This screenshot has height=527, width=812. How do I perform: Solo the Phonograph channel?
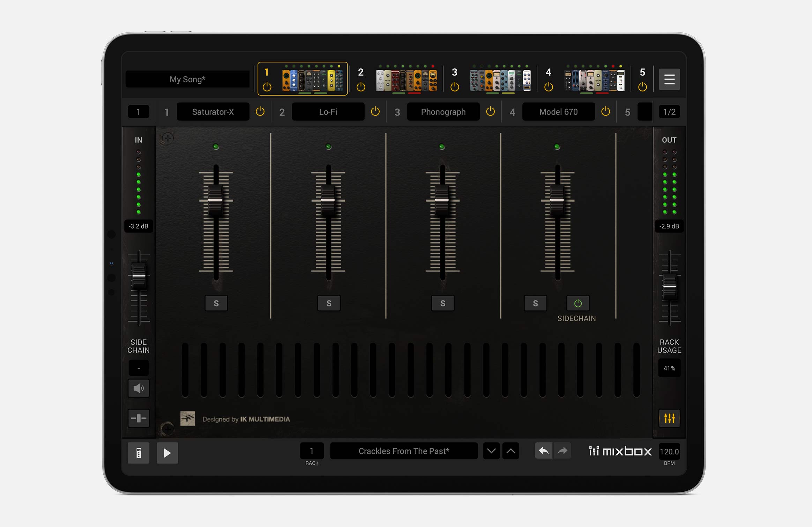pyautogui.click(x=442, y=303)
